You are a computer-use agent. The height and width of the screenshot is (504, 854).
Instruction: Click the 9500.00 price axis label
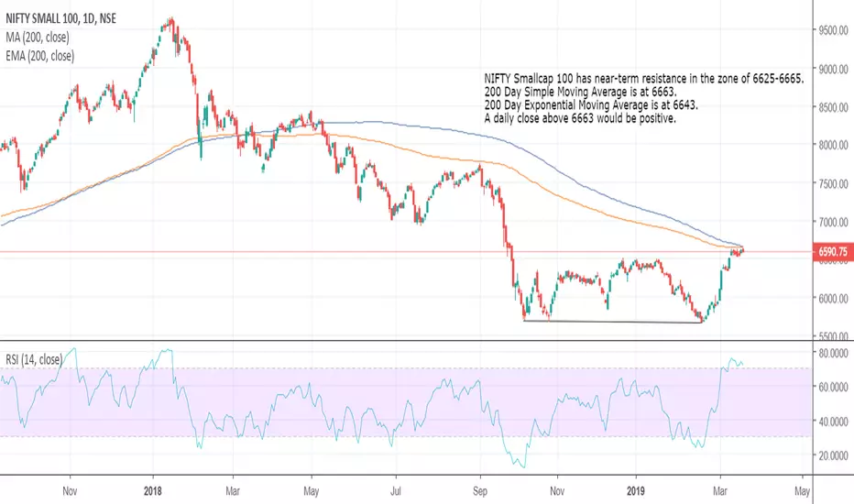(x=833, y=30)
